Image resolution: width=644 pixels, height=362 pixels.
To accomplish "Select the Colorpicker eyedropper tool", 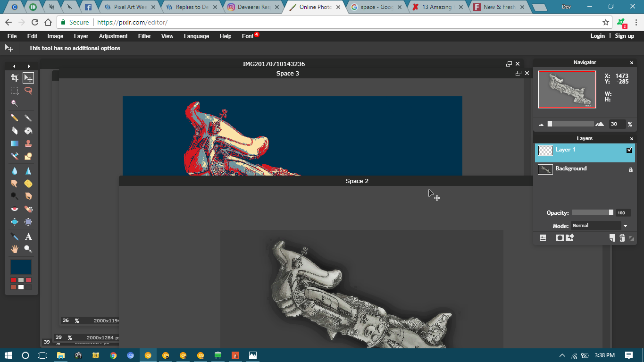I will [15, 236].
